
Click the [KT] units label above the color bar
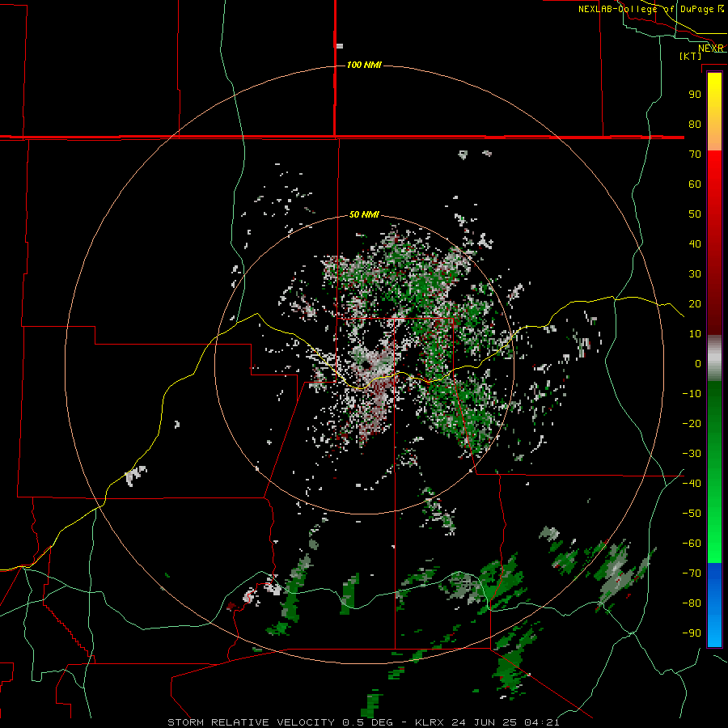point(691,56)
